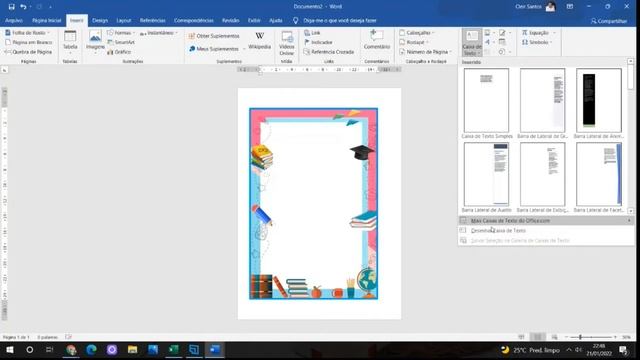Insert a Gráfico chart
Image resolution: width=640 pixels, height=360 pixels.
point(119,52)
